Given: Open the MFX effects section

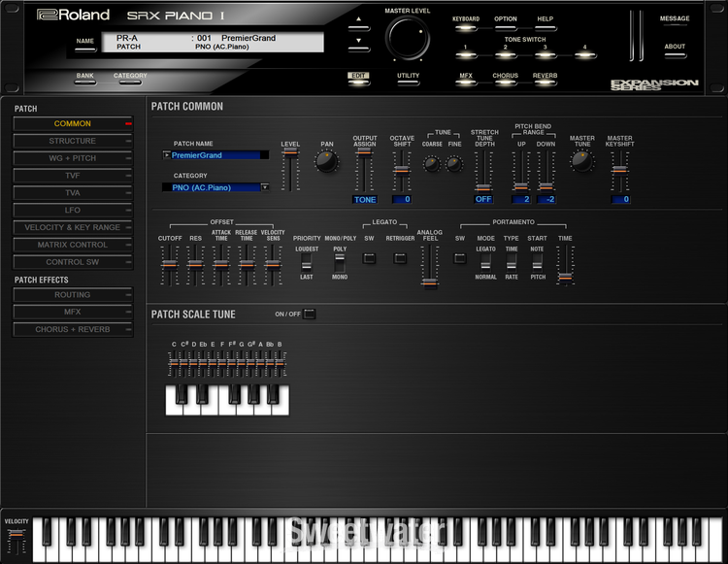Looking at the screenshot, I should [x=73, y=312].
